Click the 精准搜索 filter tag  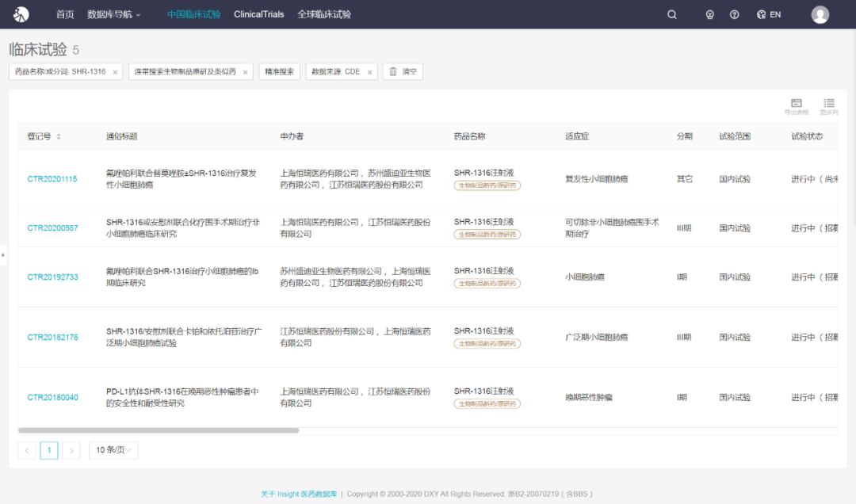click(280, 71)
